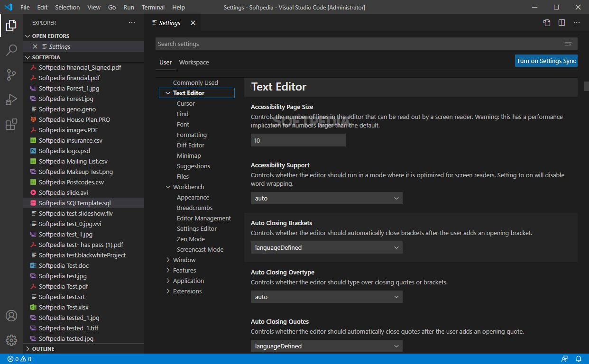Open editor more actions ellipsis
The height and width of the screenshot is (364, 589).
(577, 22)
